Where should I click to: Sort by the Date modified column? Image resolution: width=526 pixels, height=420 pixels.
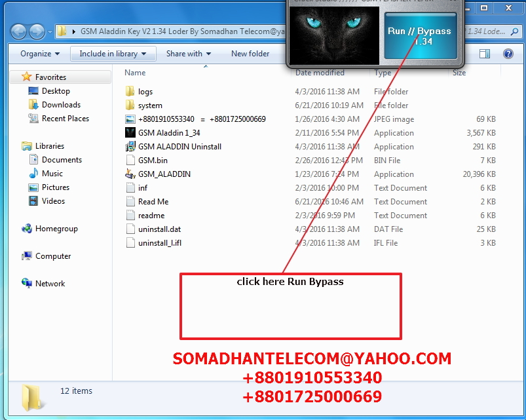click(320, 73)
